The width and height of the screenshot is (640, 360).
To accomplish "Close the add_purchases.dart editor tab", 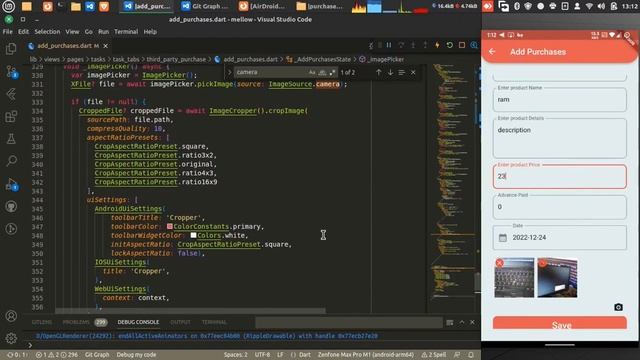I will point(106,46).
